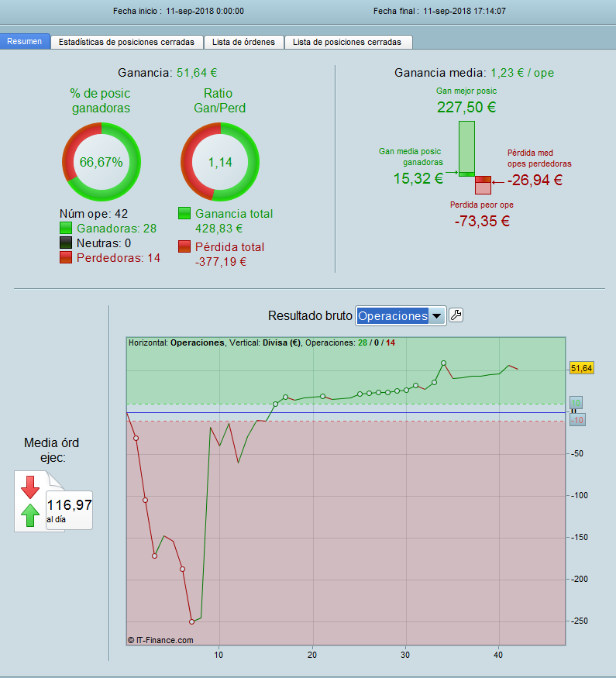
Task: Switch to Resumen tab
Action: [25, 42]
